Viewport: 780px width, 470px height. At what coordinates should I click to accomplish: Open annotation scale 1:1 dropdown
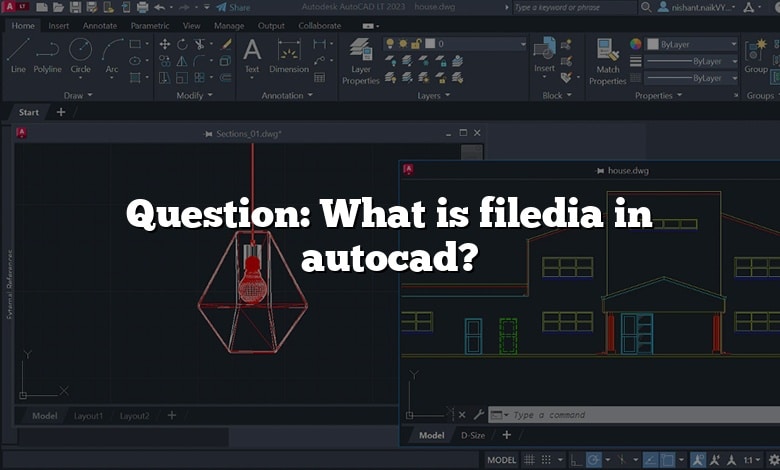pos(752,460)
